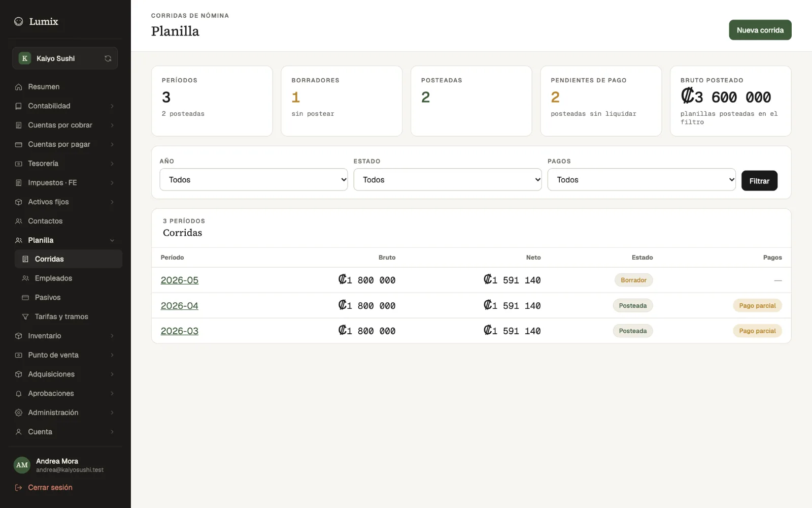This screenshot has width=812, height=508.
Task: Click the Planilla people icon
Action: click(19, 240)
